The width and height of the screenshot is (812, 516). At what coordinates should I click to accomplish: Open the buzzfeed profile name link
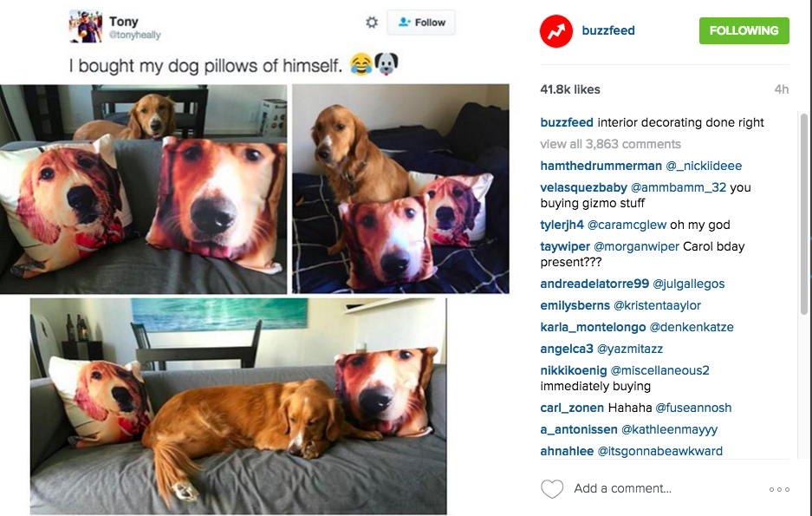[608, 30]
